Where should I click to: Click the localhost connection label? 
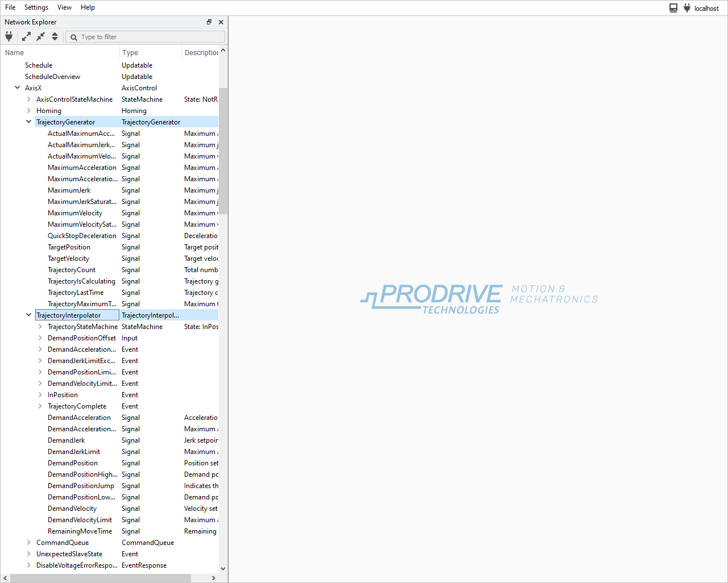[x=706, y=9]
